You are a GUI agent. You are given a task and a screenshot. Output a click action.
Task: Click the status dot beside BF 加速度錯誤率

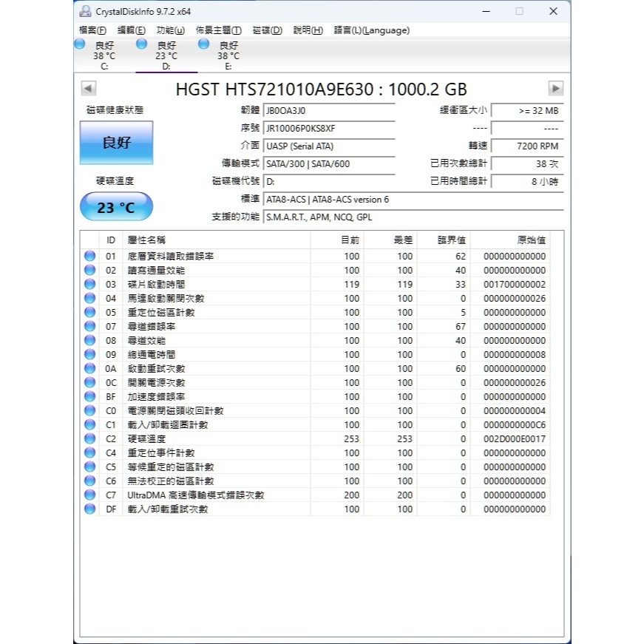tap(89, 396)
